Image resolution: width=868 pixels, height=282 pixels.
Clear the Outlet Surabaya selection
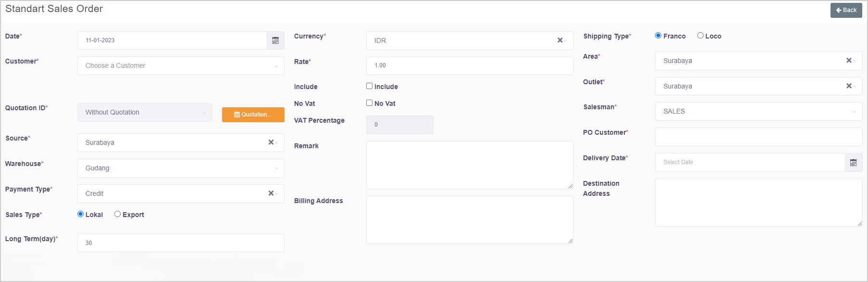[848, 86]
